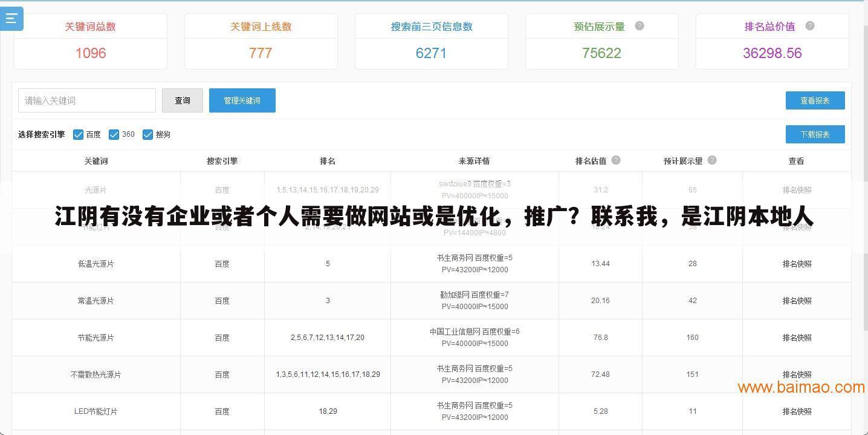Open 排名快照 snapshot for 低温光源片
This screenshot has width=868, height=435.
(x=796, y=264)
